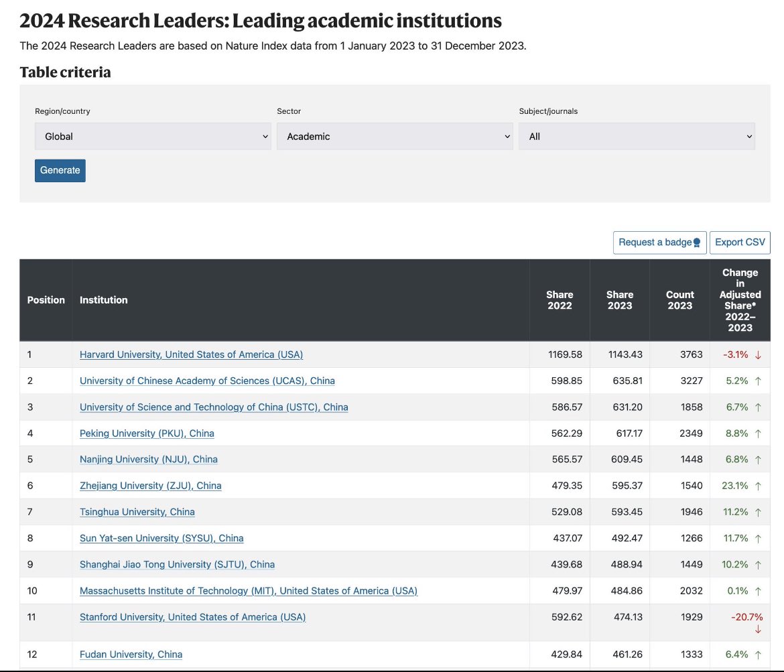Screen dimensions: 784x672
Task: Open the Harvard University link
Action: 191,354
